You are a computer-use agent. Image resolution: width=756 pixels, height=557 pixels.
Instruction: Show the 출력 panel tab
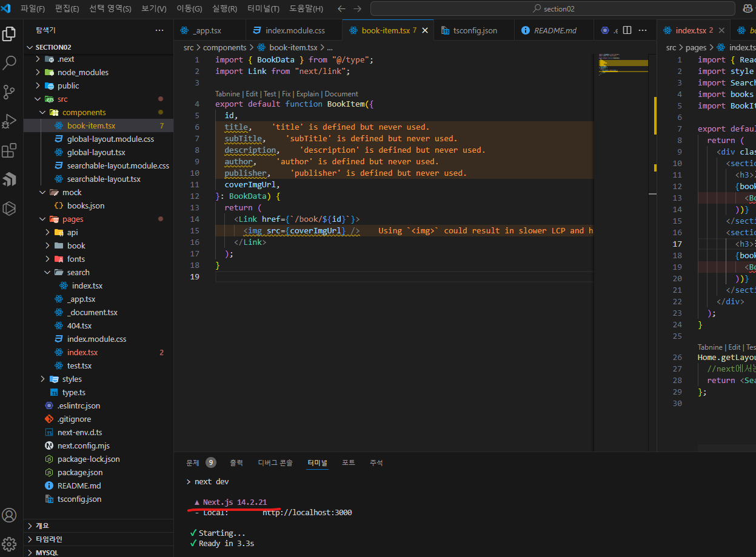pyautogui.click(x=236, y=462)
